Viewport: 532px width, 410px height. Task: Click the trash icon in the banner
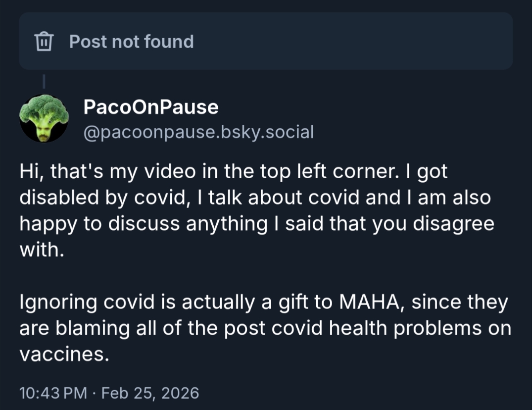click(44, 41)
